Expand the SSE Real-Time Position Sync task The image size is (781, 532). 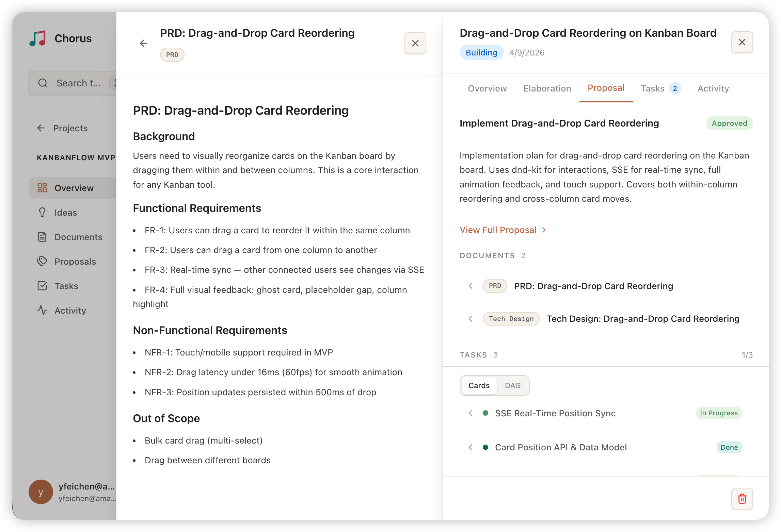(471, 413)
